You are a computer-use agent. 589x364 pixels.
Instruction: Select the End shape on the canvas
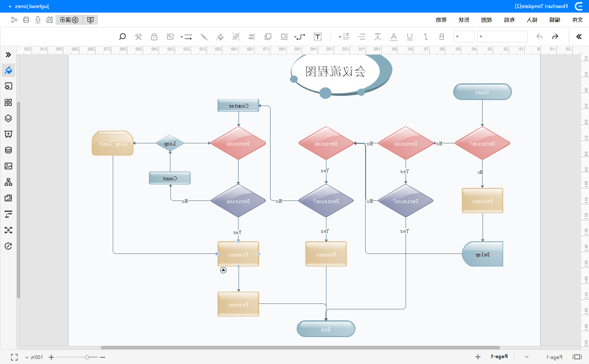click(326, 329)
